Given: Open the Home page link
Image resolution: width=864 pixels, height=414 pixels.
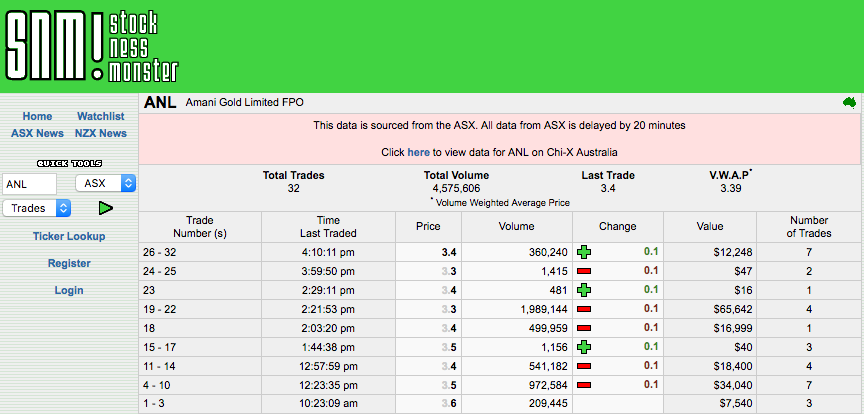Looking at the screenshot, I should pos(37,117).
